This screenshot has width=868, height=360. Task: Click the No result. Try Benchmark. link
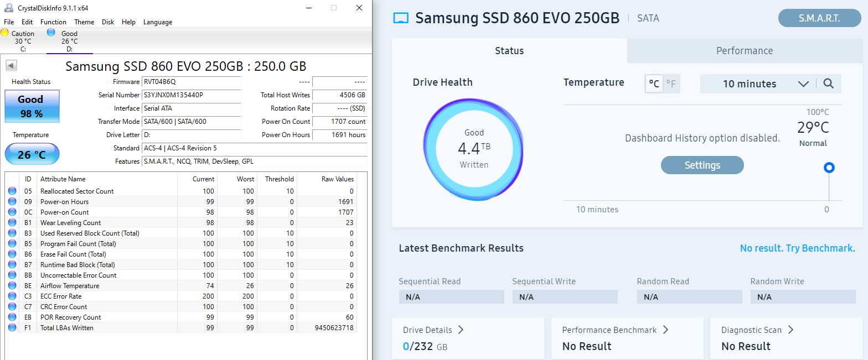pos(798,248)
